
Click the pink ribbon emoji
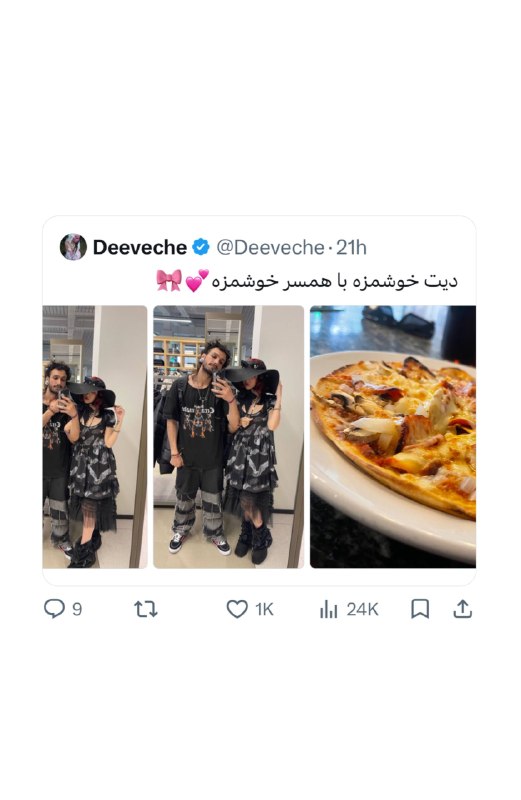pos(169,281)
